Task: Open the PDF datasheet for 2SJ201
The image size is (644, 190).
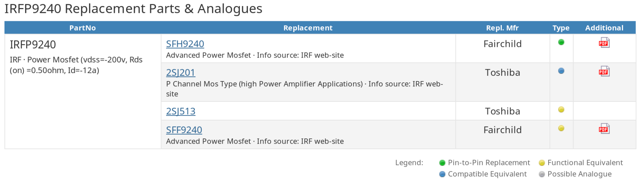Action: pyautogui.click(x=604, y=71)
